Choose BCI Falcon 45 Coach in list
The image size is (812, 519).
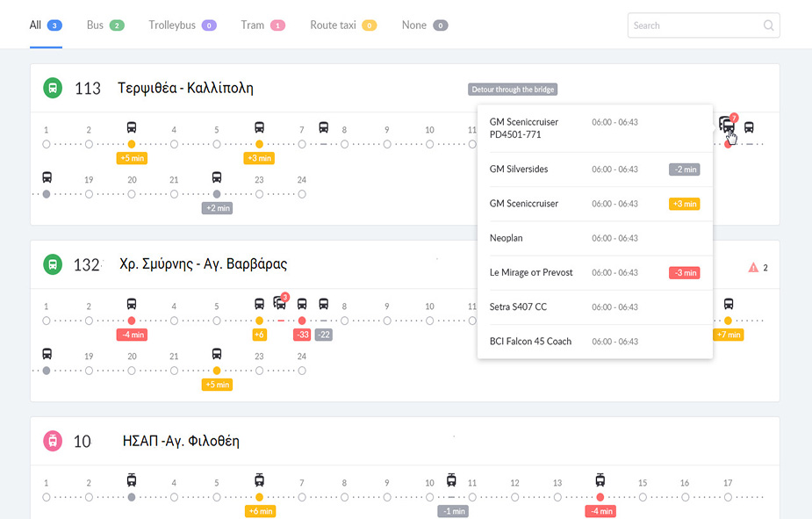[x=530, y=341]
